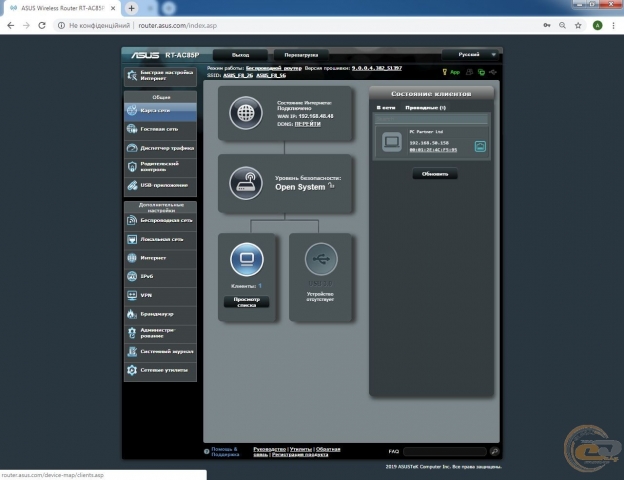Open the Russian language dropdown
This screenshot has width=624, height=480.
473,54
